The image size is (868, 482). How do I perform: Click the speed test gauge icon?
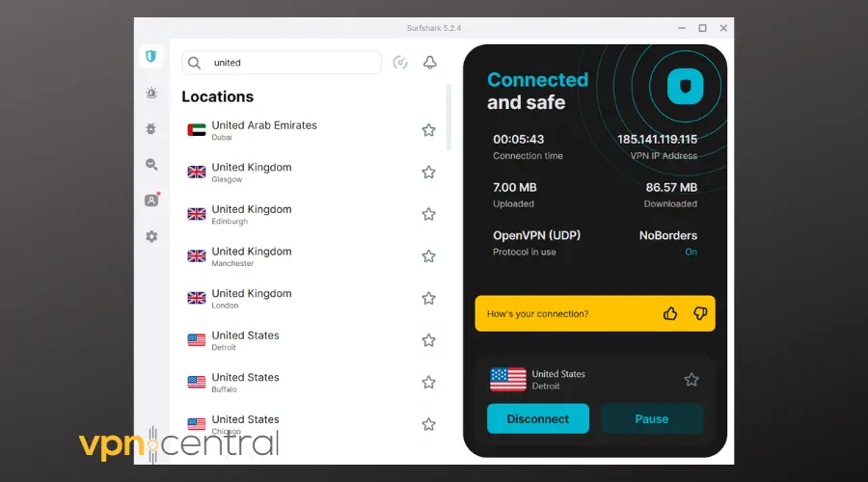(401, 63)
